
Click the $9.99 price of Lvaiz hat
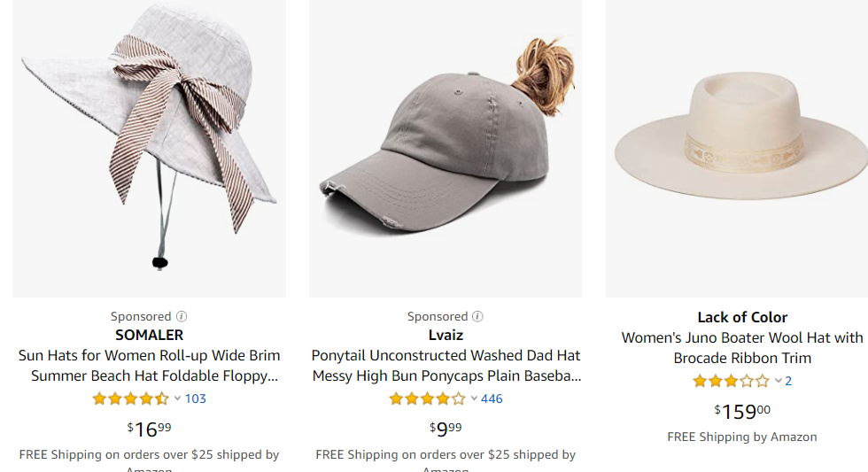(446, 429)
